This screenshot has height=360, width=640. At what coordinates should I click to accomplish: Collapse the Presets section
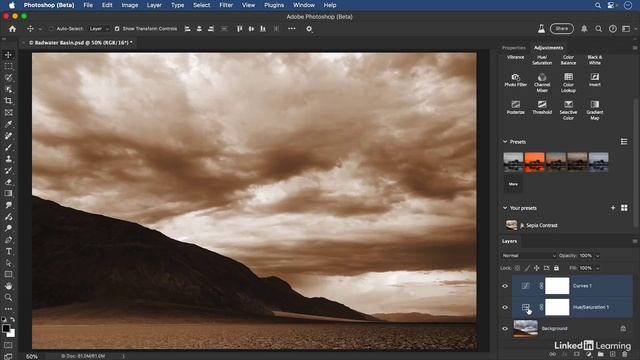tap(505, 142)
